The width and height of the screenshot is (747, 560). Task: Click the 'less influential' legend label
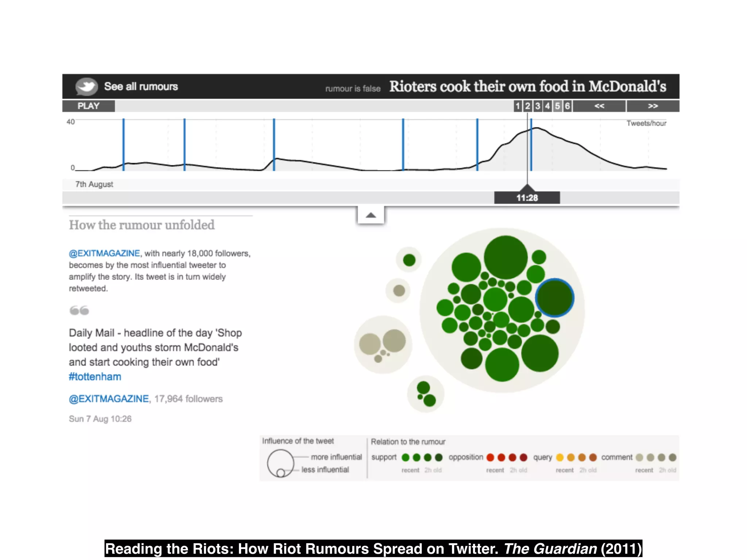(x=325, y=470)
